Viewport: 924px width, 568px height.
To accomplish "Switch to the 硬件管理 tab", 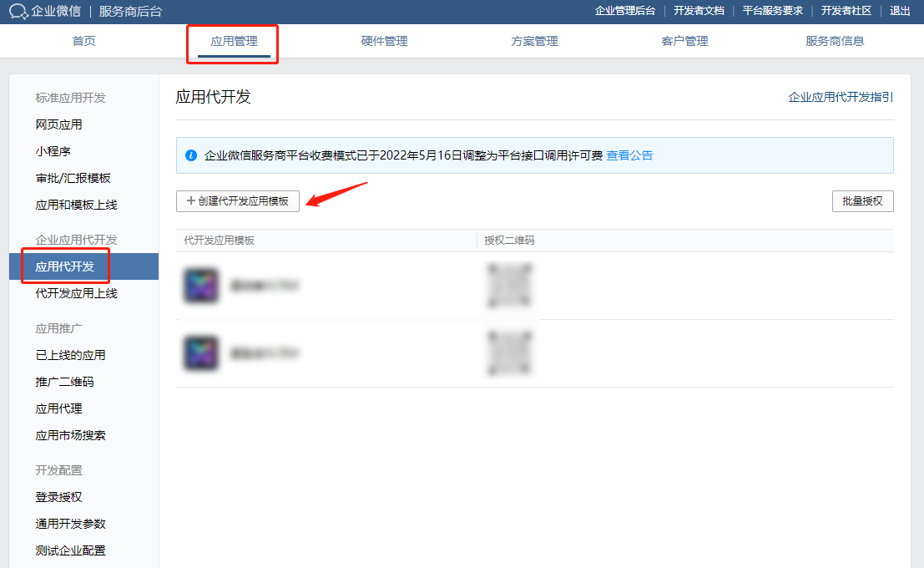I will 383,39.
